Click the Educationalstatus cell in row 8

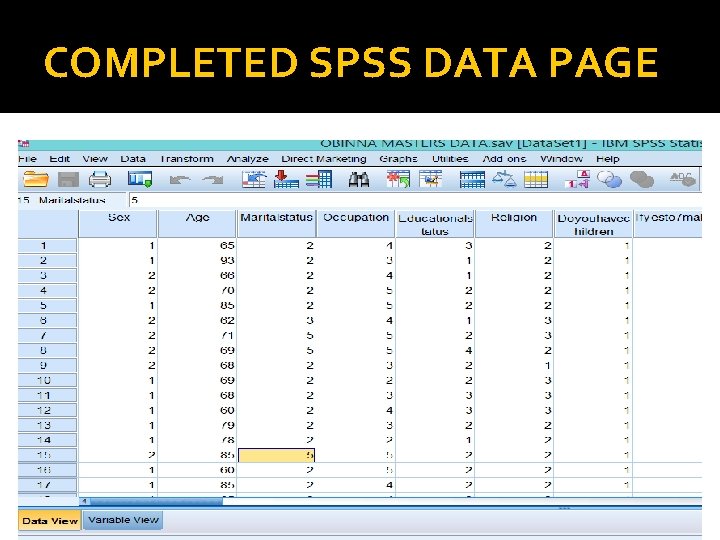435,350
